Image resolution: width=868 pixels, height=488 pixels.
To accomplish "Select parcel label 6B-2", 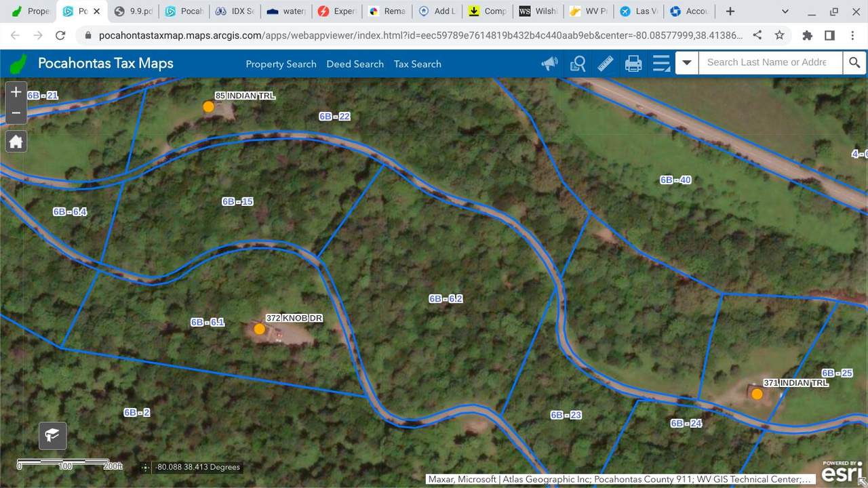I will click(x=136, y=413).
